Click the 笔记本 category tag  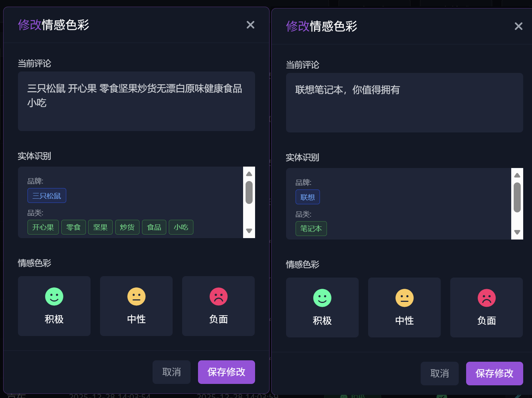point(311,229)
